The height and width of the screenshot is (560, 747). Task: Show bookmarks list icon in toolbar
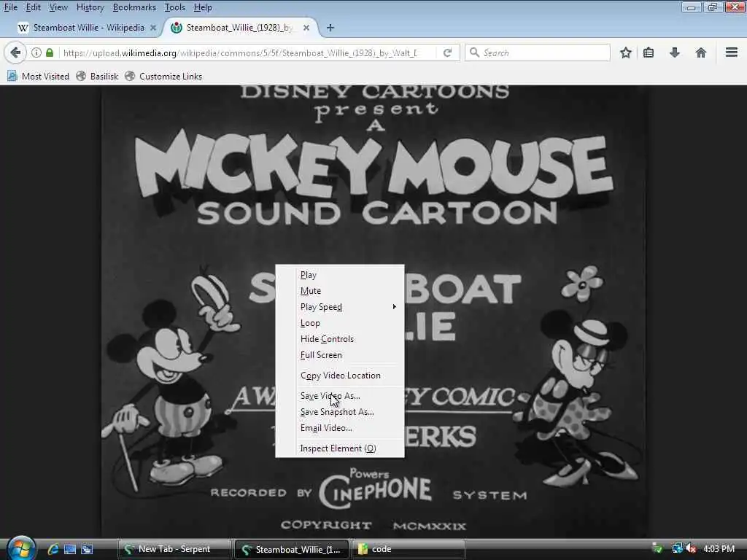pos(649,52)
